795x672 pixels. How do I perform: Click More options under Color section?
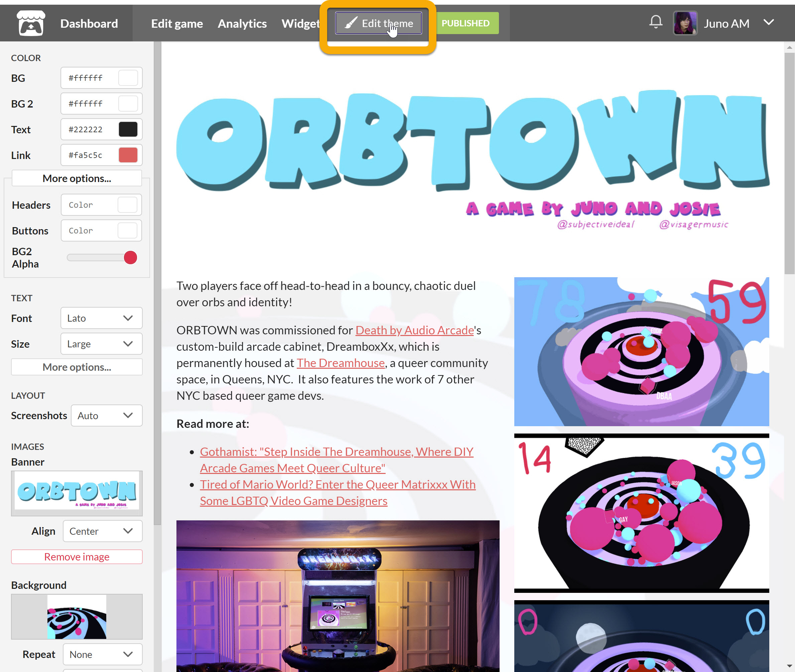77,178
